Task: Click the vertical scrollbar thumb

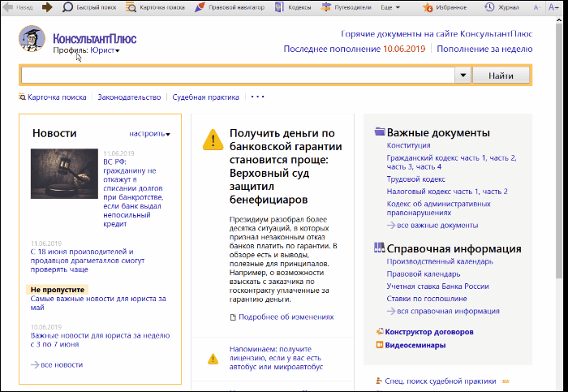Action: pos(559,151)
